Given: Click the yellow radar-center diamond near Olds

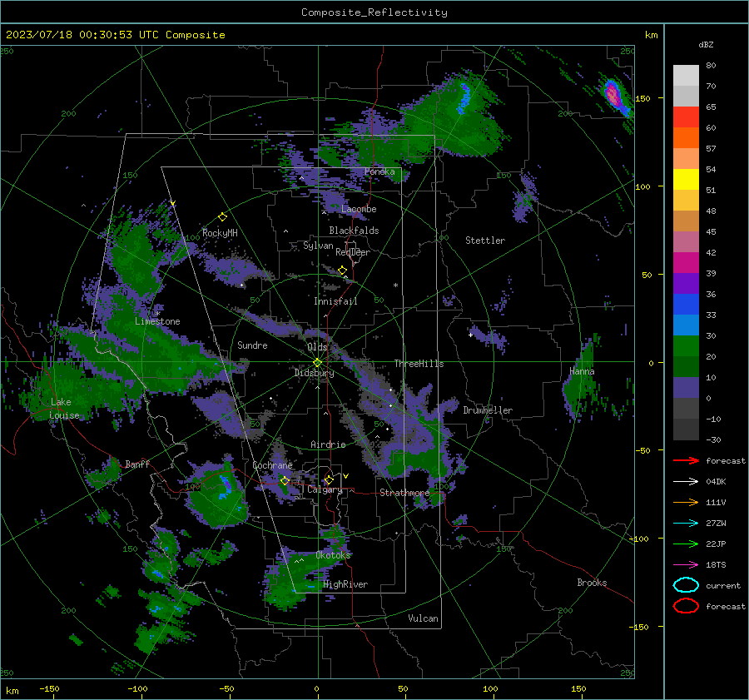Looking at the screenshot, I should point(317,363).
